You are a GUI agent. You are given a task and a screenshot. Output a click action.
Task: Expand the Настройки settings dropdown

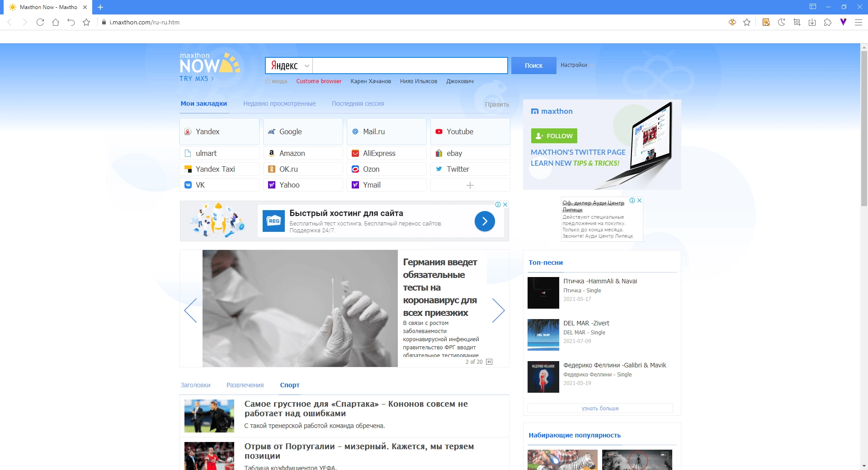(577, 65)
